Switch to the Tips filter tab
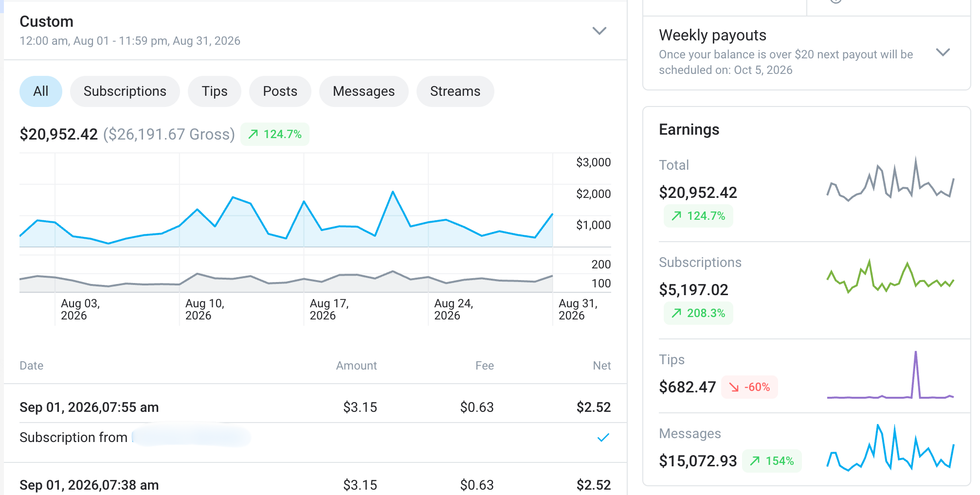 click(x=215, y=91)
